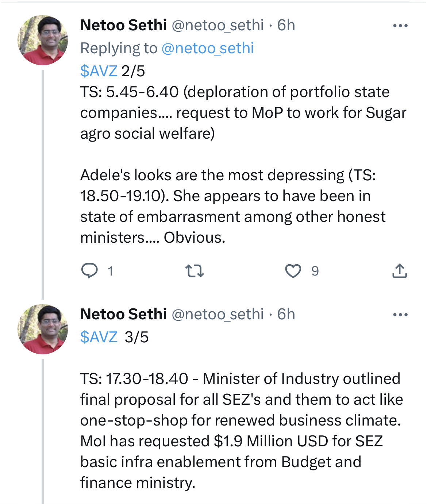Tap Netoo Sethi name on the 3/5 tweet

pyautogui.click(x=123, y=314)
